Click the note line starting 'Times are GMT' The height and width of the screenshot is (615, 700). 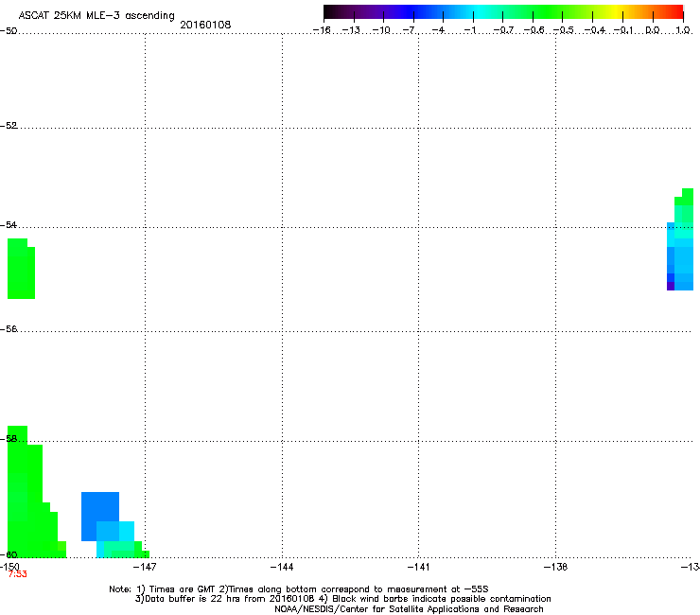pos(299,589)
